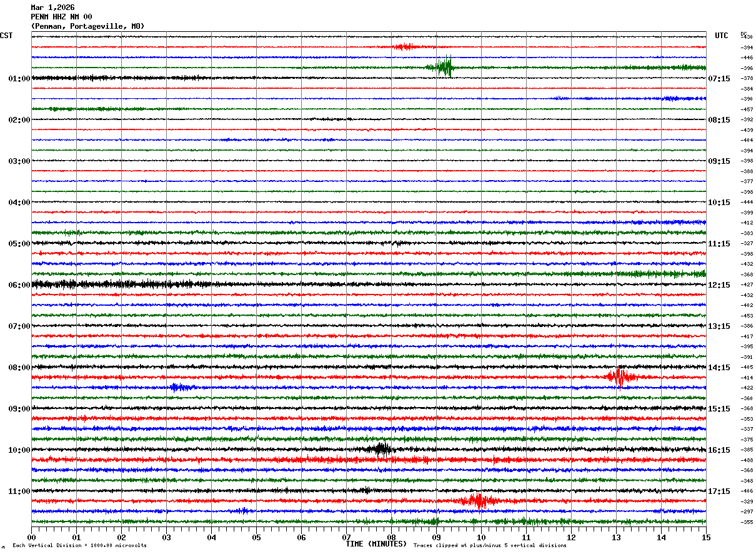Select the 11:00 CST time label

point(19,491)
